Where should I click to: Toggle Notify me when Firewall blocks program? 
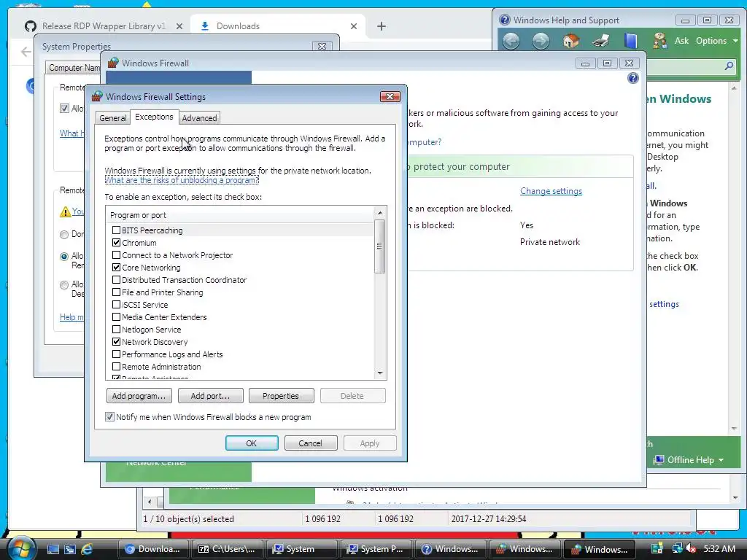109,416
